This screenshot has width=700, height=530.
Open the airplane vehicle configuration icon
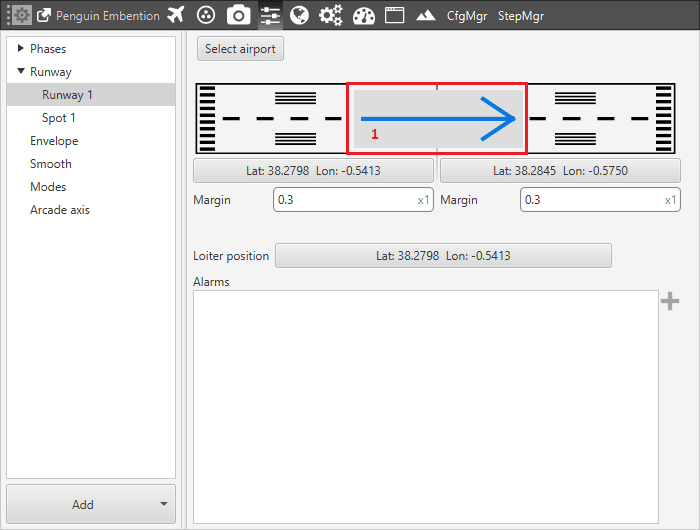tap(175, 15)
